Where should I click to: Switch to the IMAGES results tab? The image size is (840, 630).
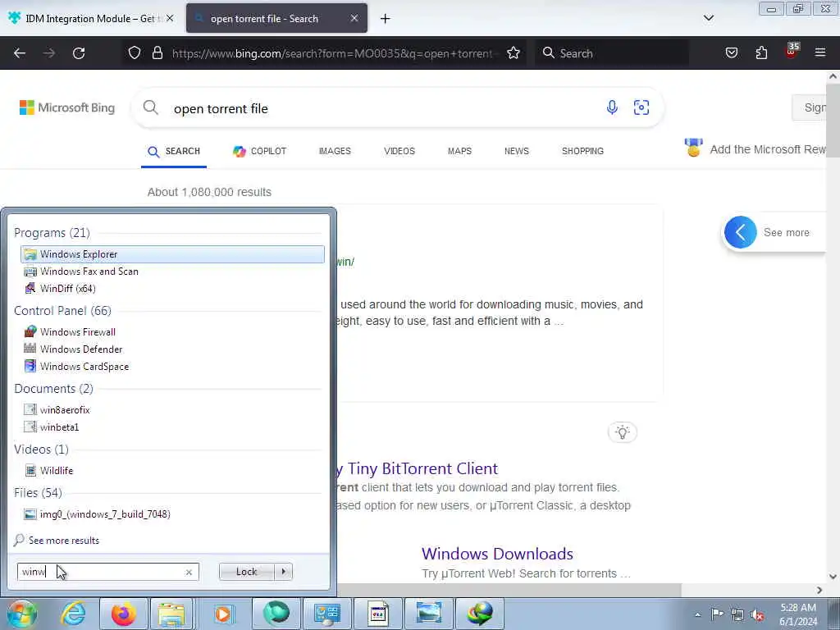(x=335, y=151)
